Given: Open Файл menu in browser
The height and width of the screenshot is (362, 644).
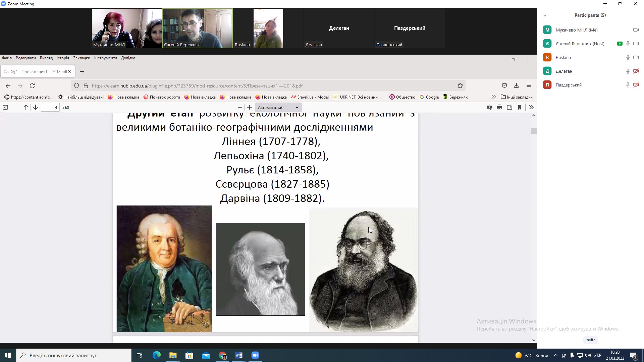Looking at the screenshot, I should point(7,58).
